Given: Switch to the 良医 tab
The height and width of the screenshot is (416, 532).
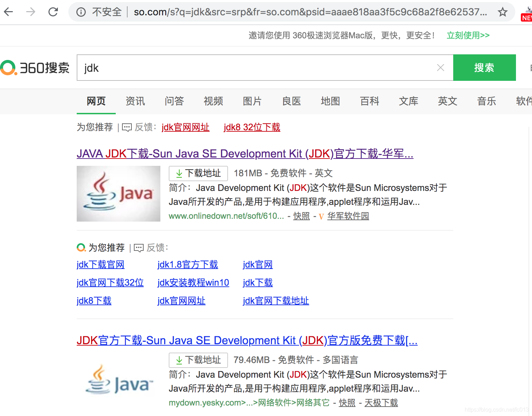Looking at the screenshot, I should click(x=291, y=101).
